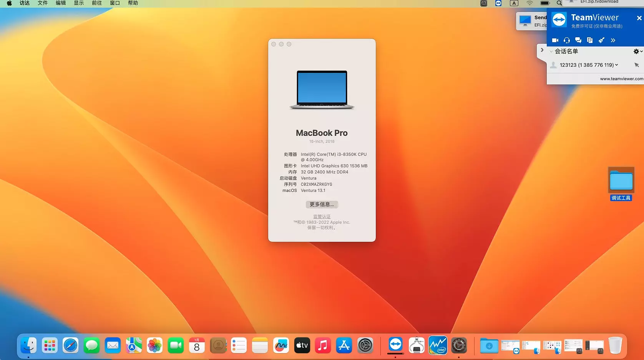
Task: Click the TeamViewer headset audio icon
Action: pos(567,40)
